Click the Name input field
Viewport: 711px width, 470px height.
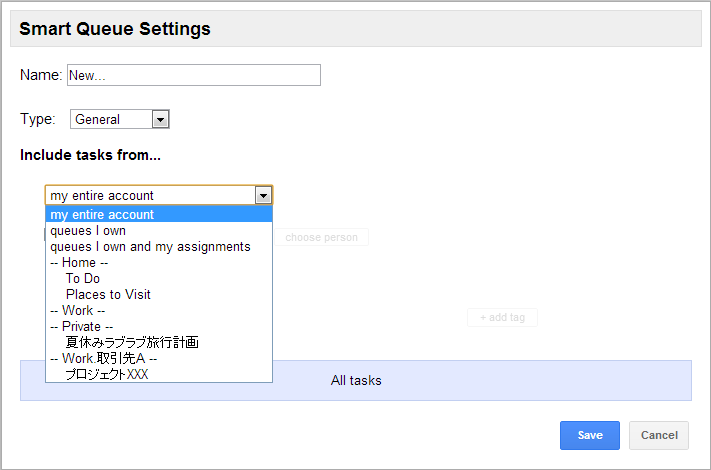193,75
